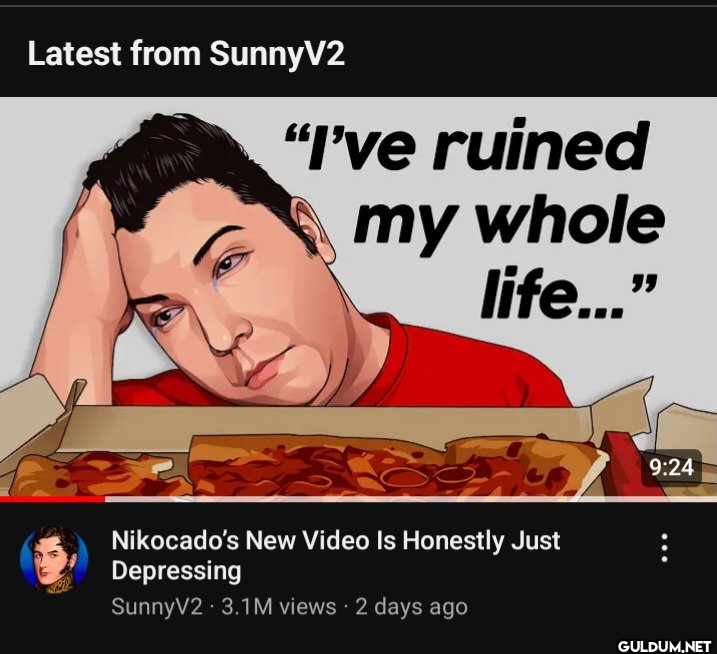Screen dimensions: 717x654
Task: Click the red watched progress segment
Action: 53,499
